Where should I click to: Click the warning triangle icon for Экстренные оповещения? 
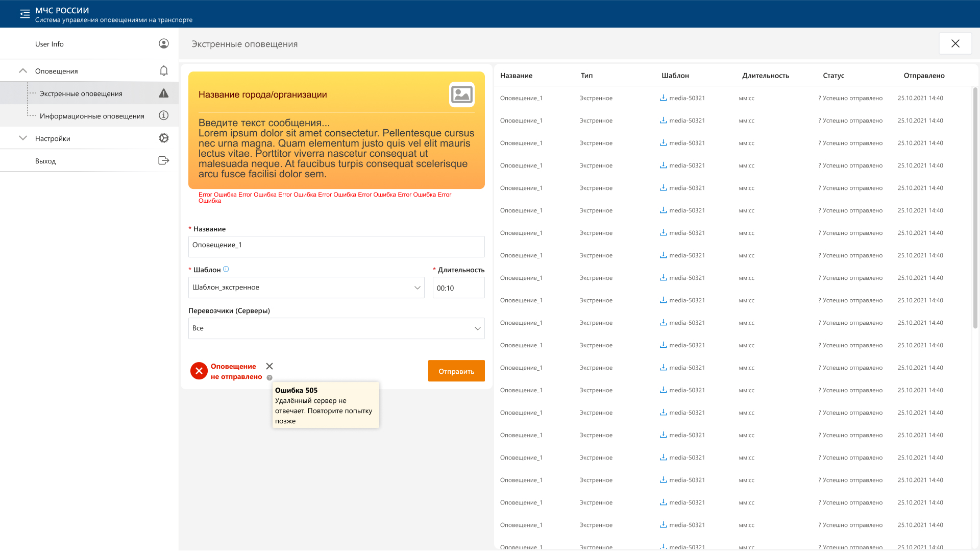pos(163,93)
